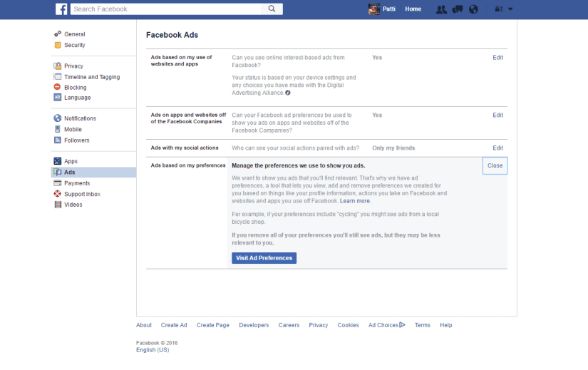Click the General settings gear icon
The height and width of the screenshot is (370, 588).
click(x=58, y=34)
